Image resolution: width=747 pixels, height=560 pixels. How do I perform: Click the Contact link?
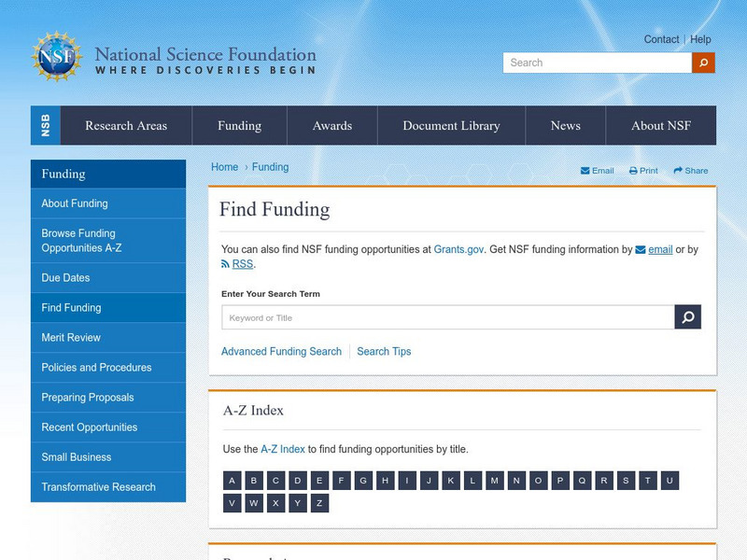661,39
